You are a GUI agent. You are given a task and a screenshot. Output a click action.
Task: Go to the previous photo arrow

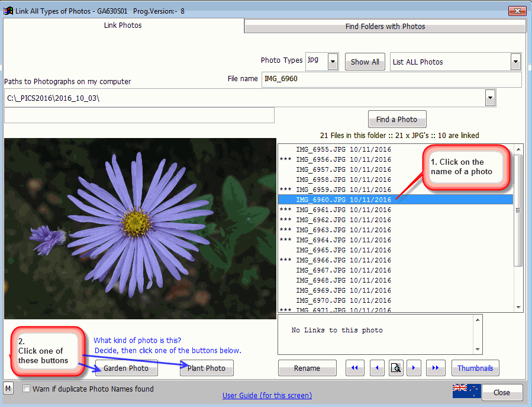(x=377, y=368)
